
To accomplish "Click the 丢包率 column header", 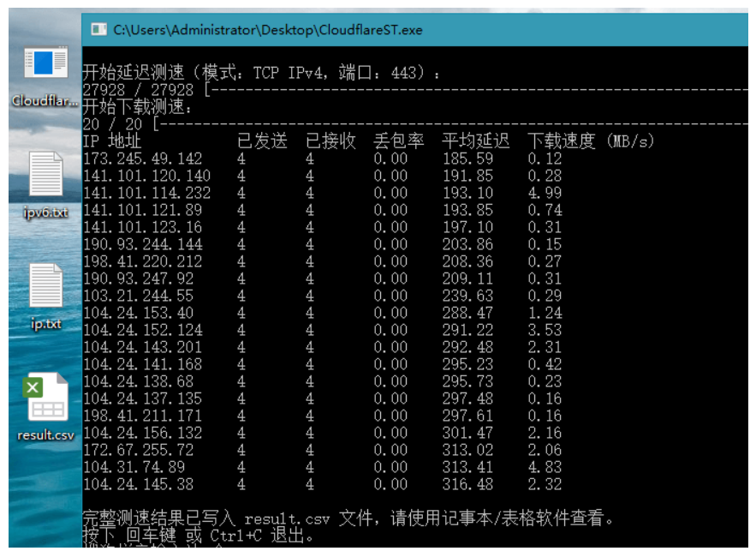I will pyautogui.click(x=399, y=141).
